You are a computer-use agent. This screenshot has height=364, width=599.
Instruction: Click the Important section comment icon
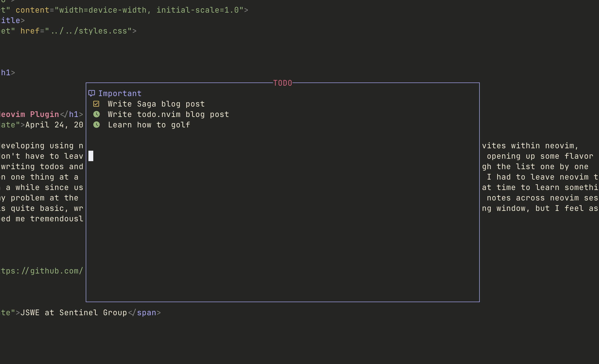91,93
